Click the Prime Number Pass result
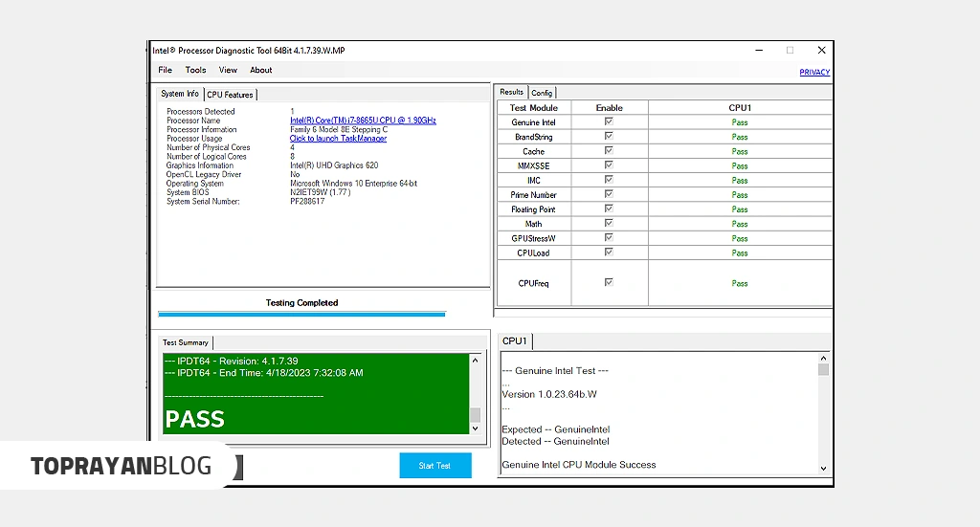 pyautogui.click(x=740, y=195)
